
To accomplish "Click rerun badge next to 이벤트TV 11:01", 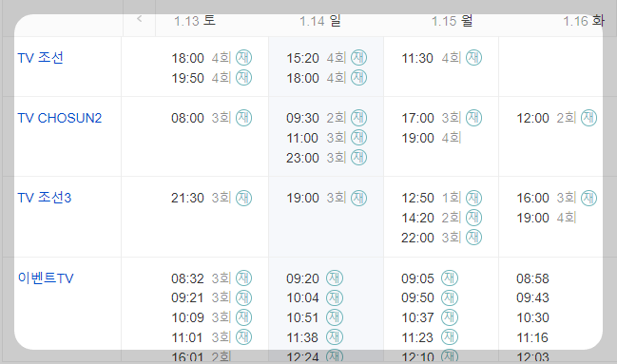I will pyautogui.click(x=243, y=337).
